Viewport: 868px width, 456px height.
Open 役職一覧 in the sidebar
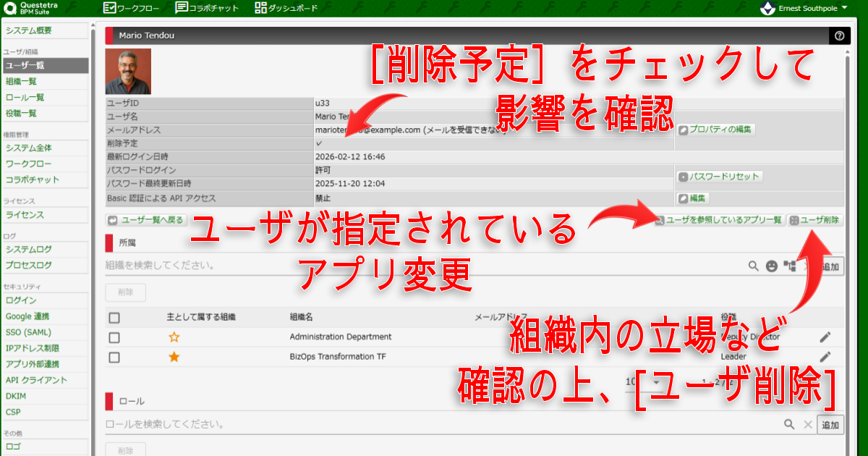click(x=45, y=114)
